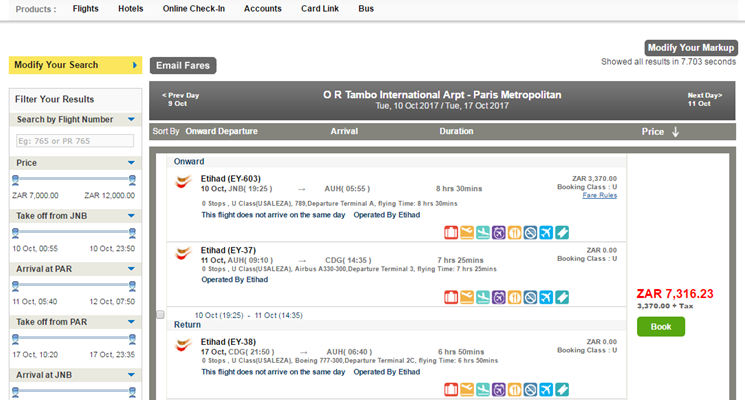Click departure icon for flight EY-37
The height and width of the screenshot is (400, 745).
pos(467,297)
